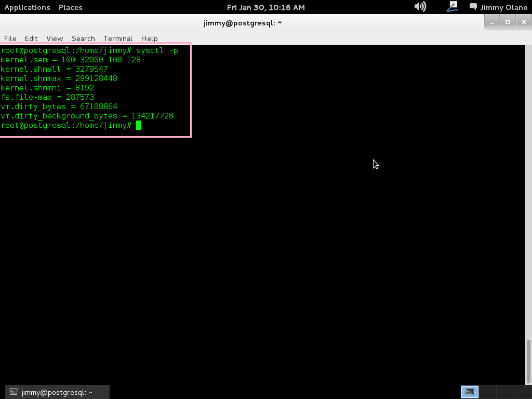Open the Search menu
The image size is (532, 399).
[83, 38]
